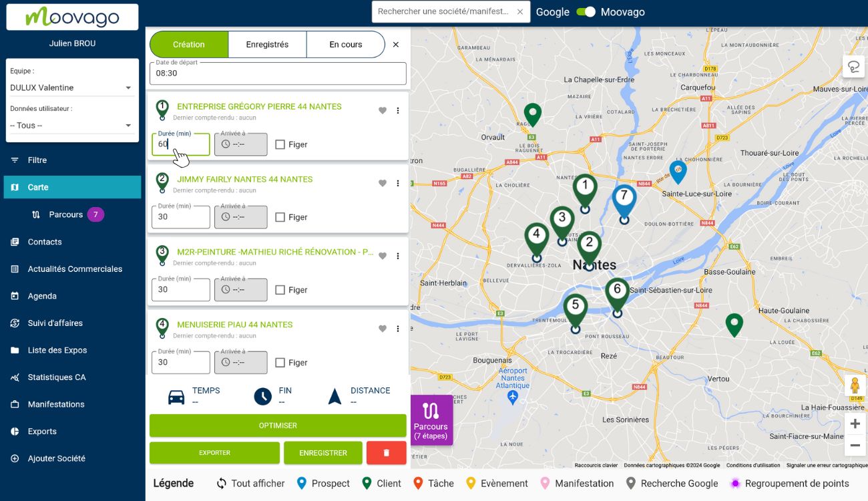Switch to Création tab
The image size is (868, 501).
tap(189, 44)
